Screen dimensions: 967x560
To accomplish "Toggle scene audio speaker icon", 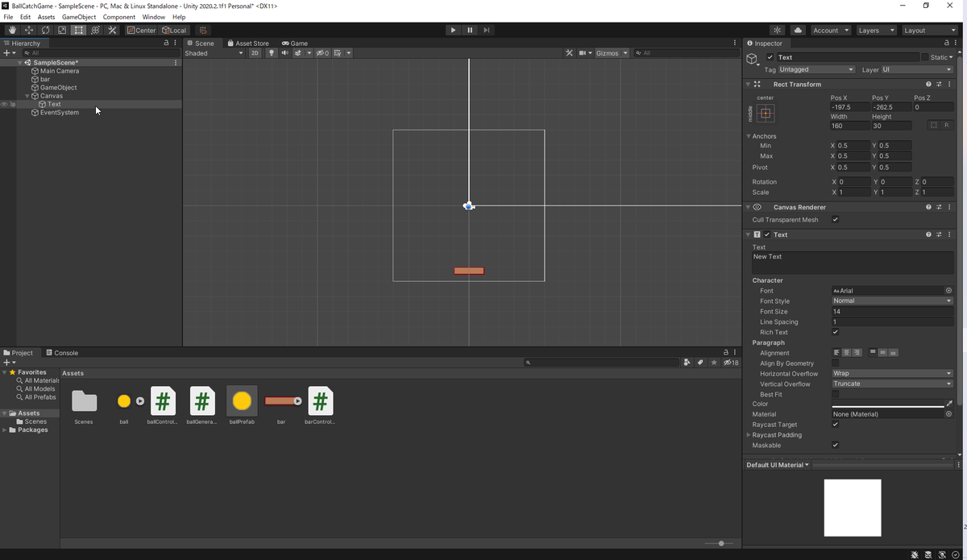I will click(284, 53).
